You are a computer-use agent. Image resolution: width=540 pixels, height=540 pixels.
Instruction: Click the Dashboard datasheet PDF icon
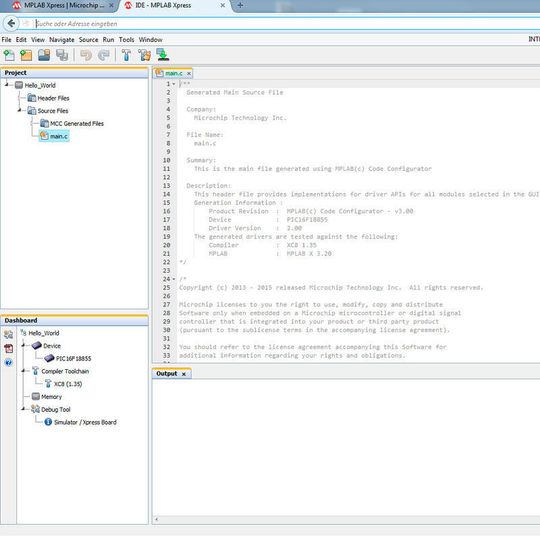[9, 349]
